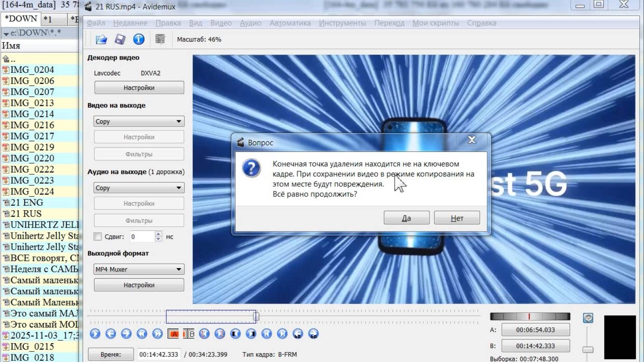Expand the audio output Copy dropdown
The image size is (644, 362).
[x=139, y=188]
